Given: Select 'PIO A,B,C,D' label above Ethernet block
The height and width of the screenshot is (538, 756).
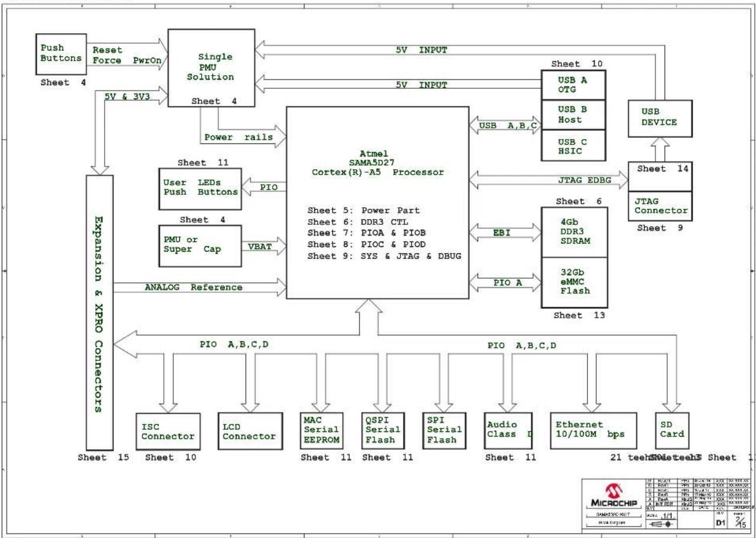Looking at the screenshot, I should coord(522,345).
